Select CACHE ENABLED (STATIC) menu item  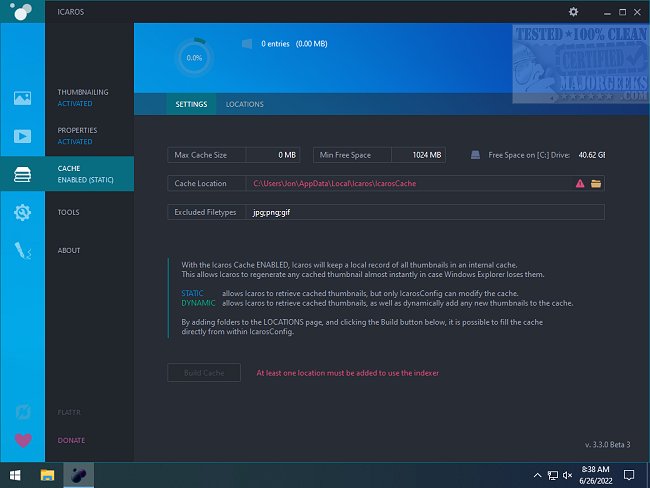pos(90,174)
